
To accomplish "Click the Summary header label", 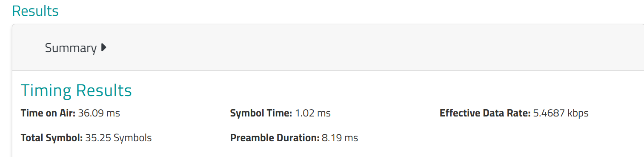I will coord(71,48).
